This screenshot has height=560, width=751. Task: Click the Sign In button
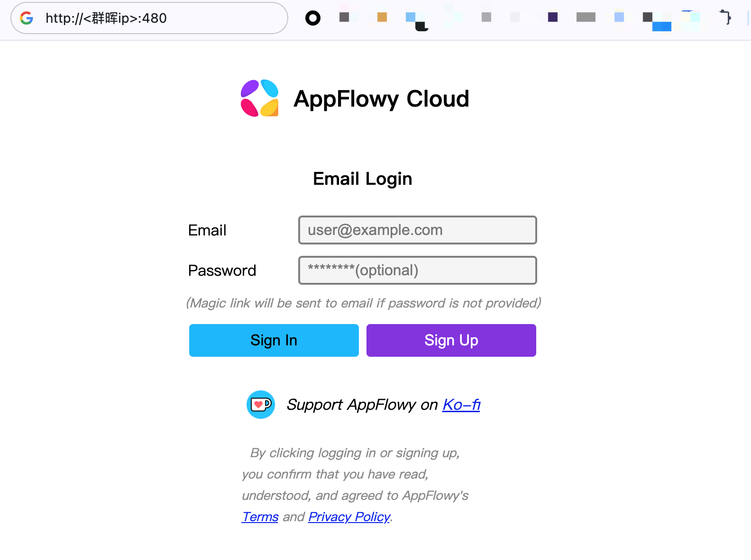[274, 340]
